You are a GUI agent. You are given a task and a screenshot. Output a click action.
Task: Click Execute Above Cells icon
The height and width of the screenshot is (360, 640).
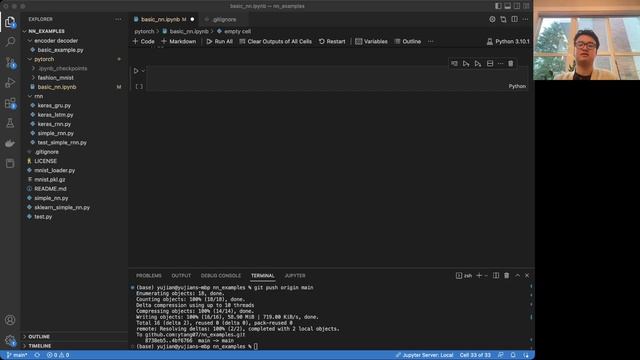466,64
